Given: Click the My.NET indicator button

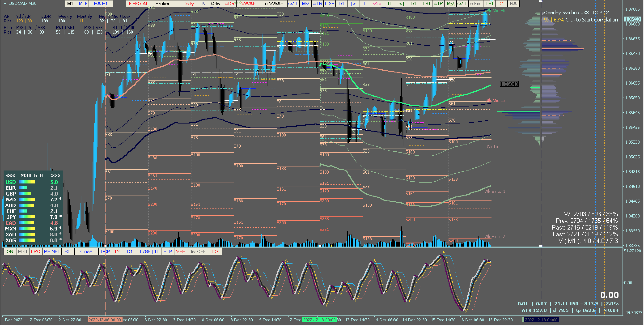Looking at the screenshot, I should coord(52,251).
